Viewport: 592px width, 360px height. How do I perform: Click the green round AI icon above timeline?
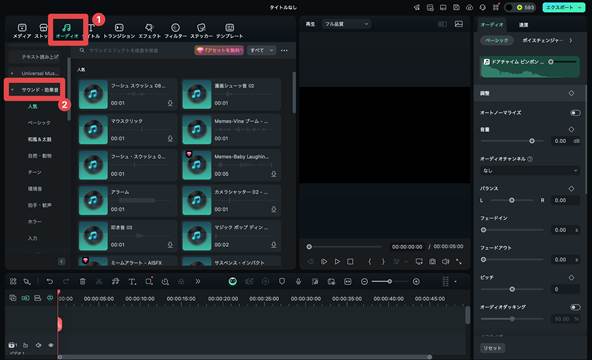click(x=233, y=282)
